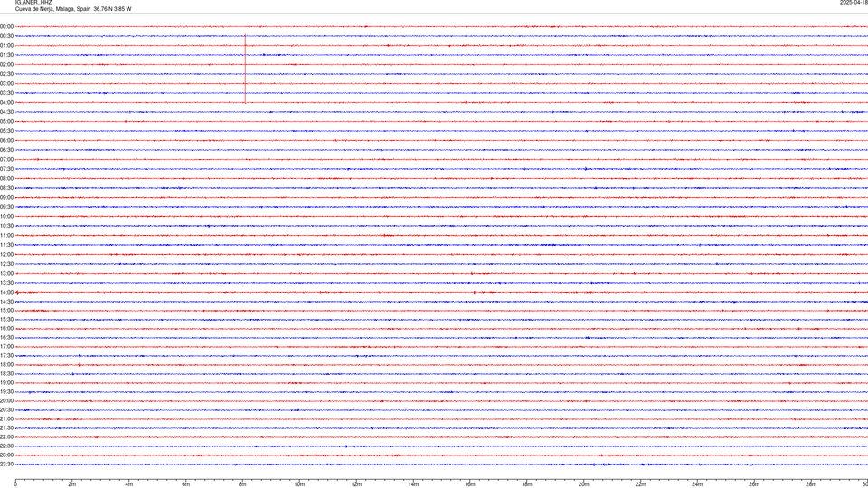Pick the 13:00 time label
Viewport: 868px width, 488px height.
[6, 273]
